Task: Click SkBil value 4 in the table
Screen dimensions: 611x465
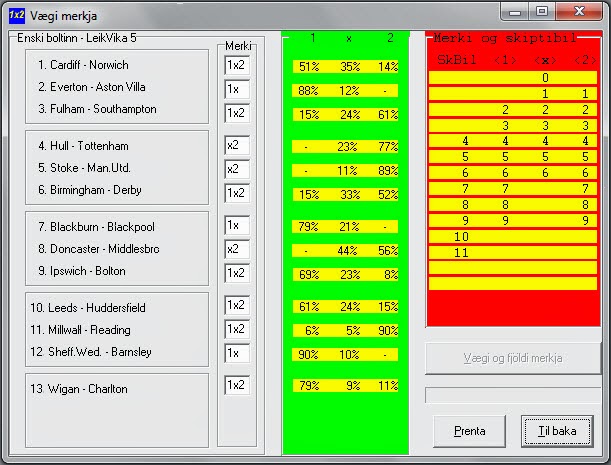Action: coord(465,141)
